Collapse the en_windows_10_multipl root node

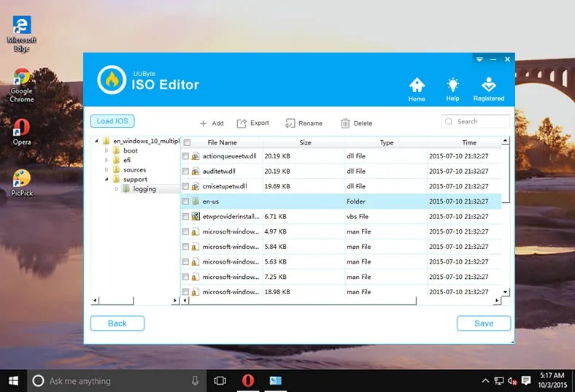tap(96, 141)
